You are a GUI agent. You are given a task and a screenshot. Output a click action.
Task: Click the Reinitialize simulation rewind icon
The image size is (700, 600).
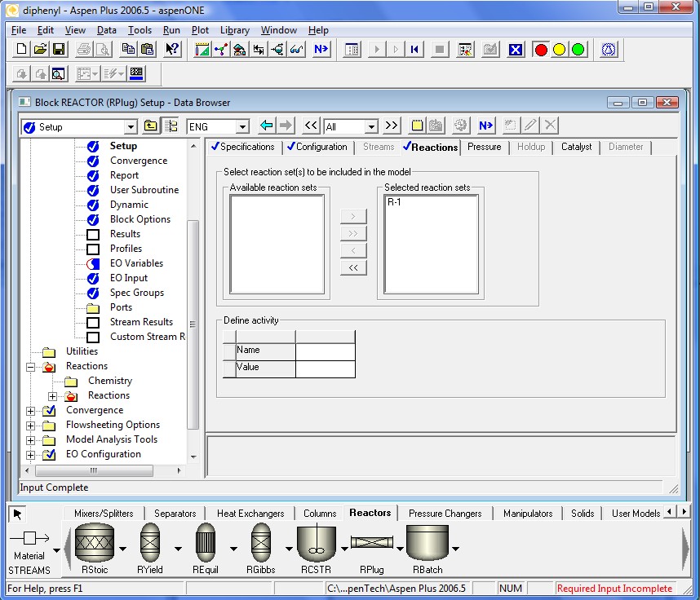(415, 50)
